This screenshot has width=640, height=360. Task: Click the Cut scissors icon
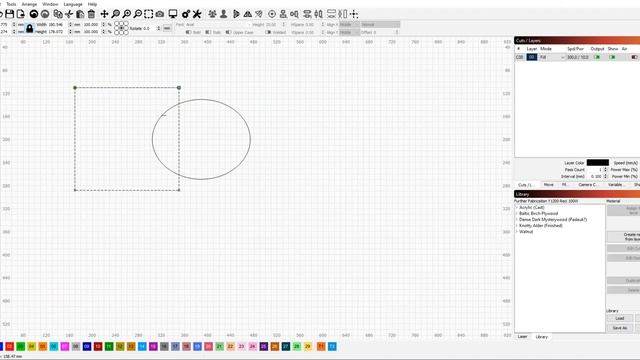[x=69, y=14]
